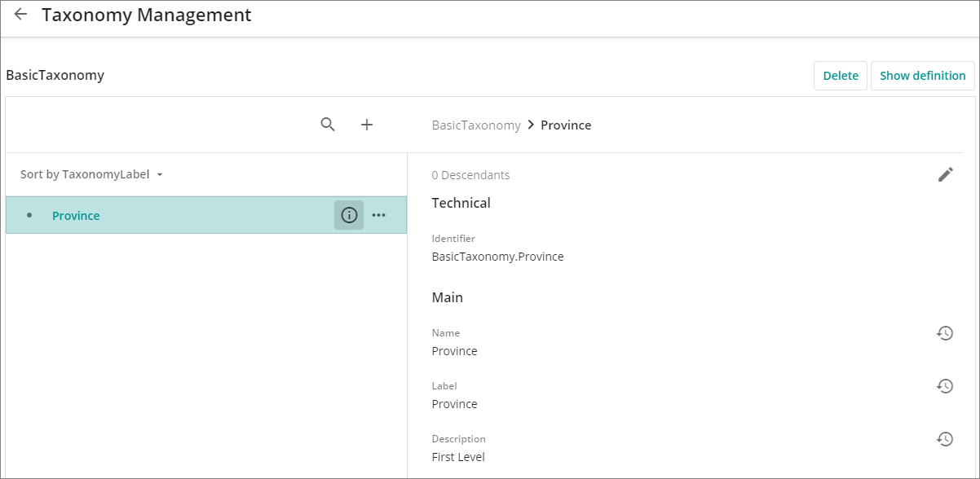Open the taxonomy search magnifier
980x479 pixels.
[x=328, y=125]
